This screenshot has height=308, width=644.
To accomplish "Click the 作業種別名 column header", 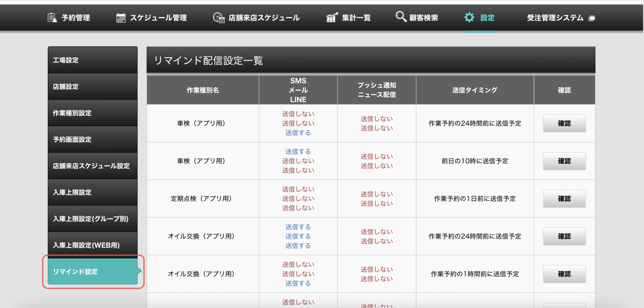I will tap(203, 90).
